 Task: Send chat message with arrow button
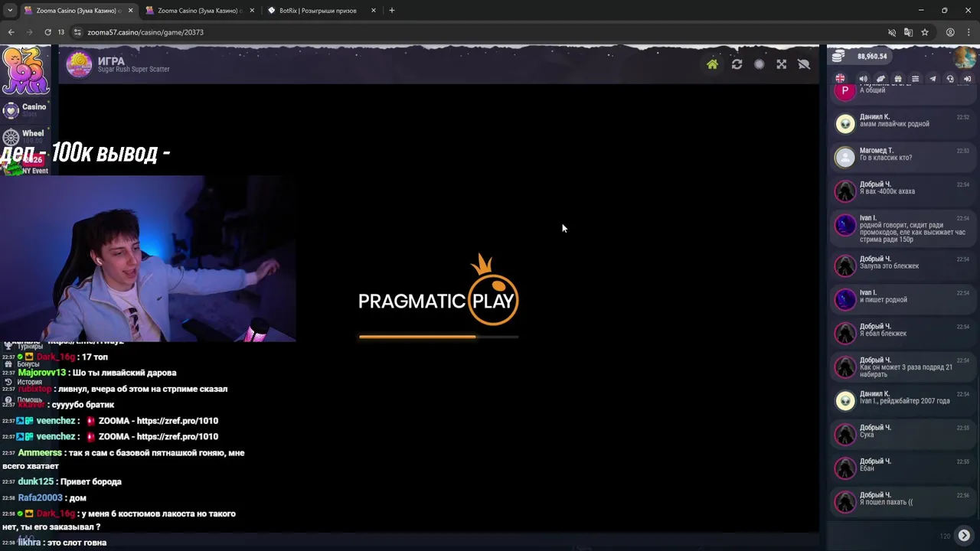coord(964,536)
